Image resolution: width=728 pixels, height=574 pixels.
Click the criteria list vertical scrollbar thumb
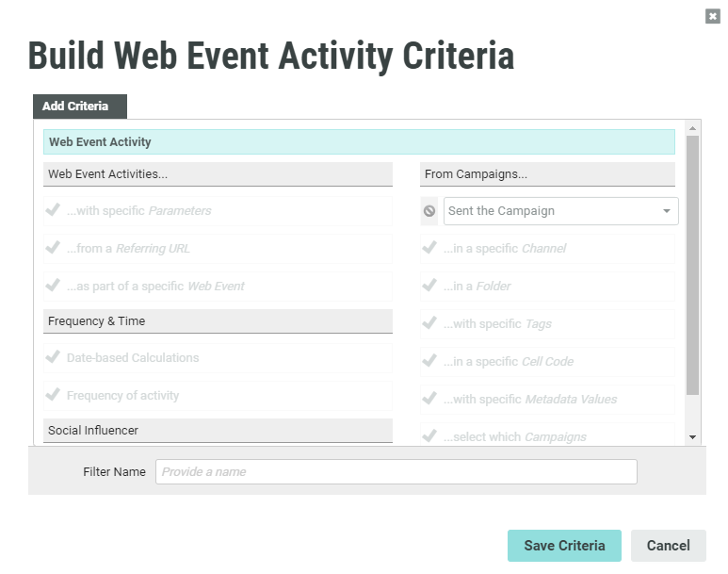point(692,264)
